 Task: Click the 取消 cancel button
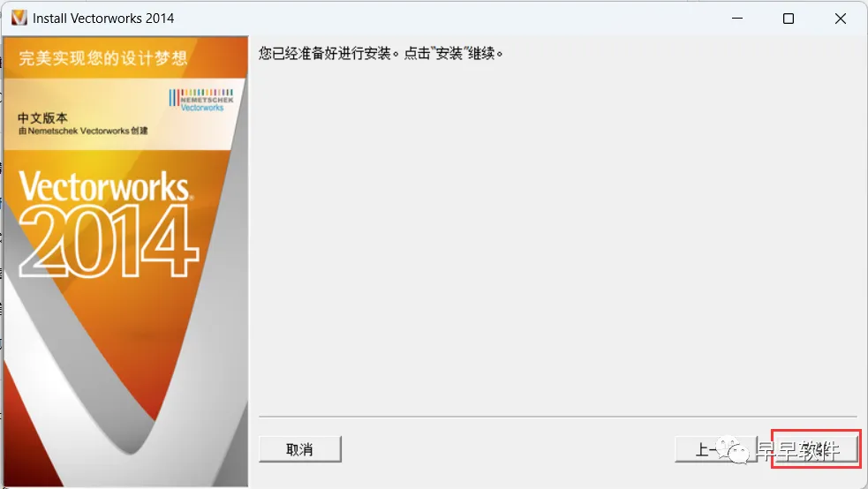tap(299, 449)
